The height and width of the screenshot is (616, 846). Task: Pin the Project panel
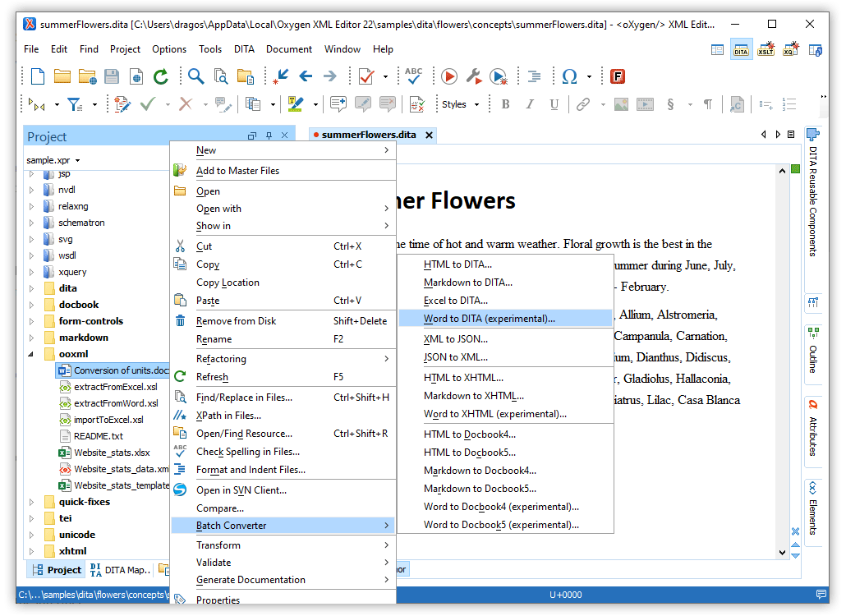pos(269,136)
